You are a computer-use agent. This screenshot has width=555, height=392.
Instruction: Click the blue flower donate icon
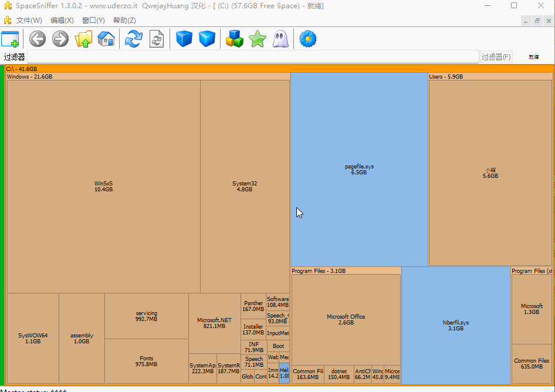tap(308, 39)
